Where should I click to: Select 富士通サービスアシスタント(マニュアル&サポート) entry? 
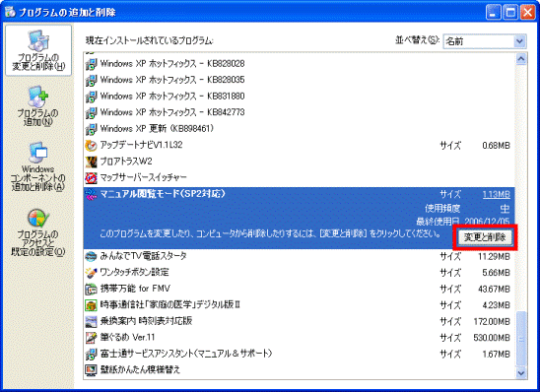coord(299,354)
